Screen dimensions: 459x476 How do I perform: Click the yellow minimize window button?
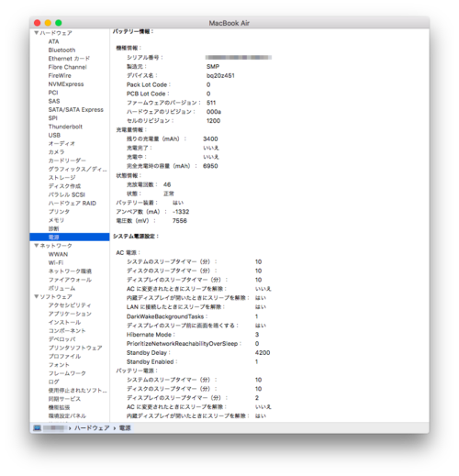[48, 23]
